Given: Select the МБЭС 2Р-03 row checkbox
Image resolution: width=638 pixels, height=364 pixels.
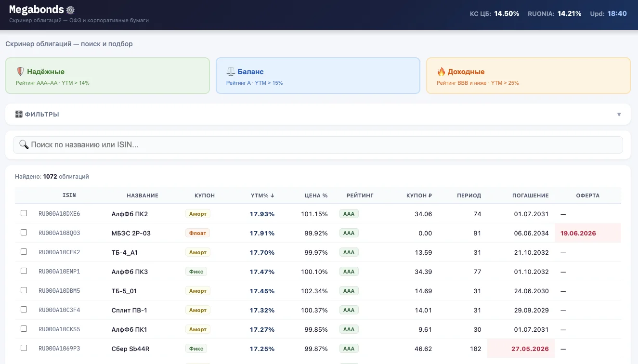Looking at the screenshot, I should pos(24,233).
